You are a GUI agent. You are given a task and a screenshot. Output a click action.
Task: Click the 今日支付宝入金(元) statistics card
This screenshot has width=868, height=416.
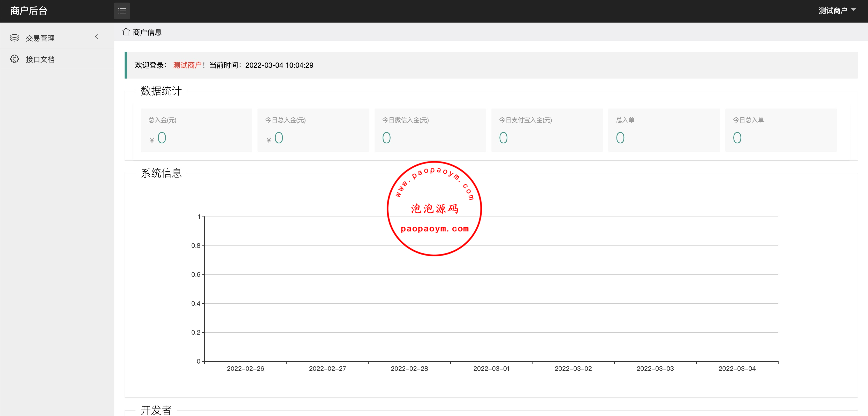(547, 130)
